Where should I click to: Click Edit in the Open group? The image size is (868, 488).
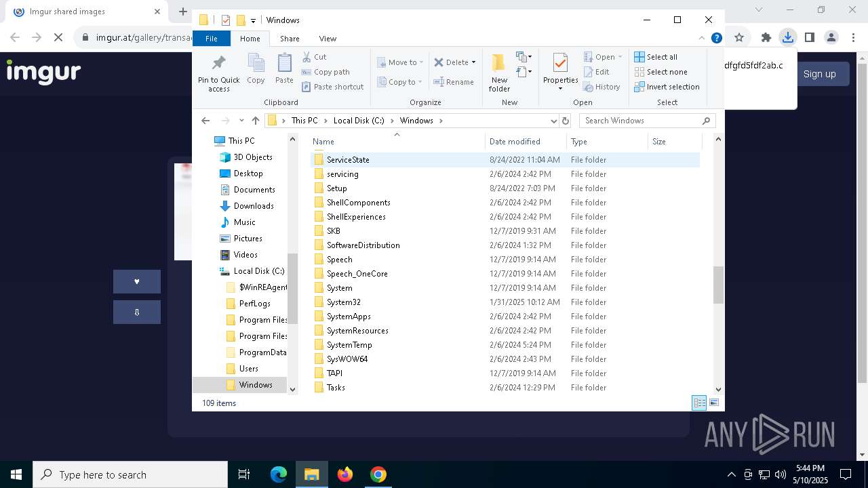pos(596,72)
